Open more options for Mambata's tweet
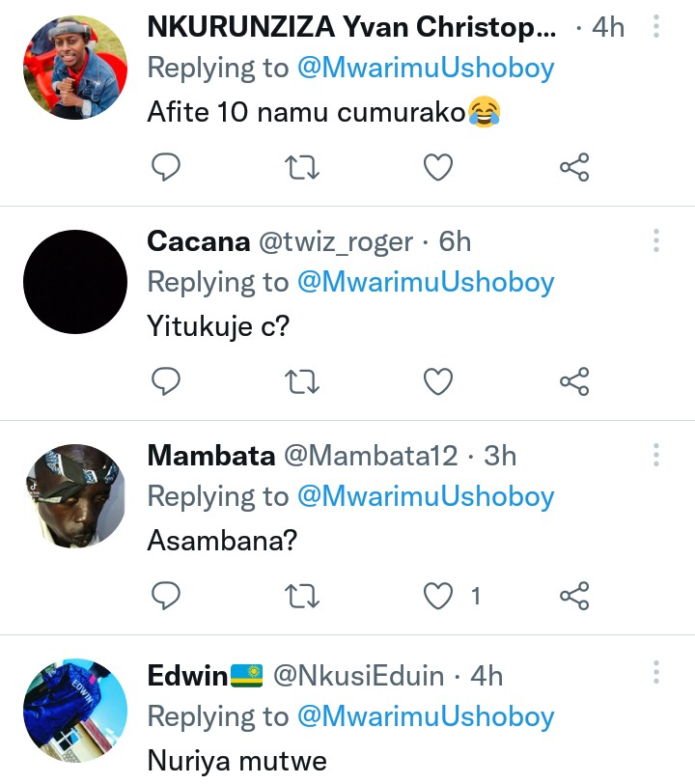Viewport: 695px width, 784px height. coord(656,456)
